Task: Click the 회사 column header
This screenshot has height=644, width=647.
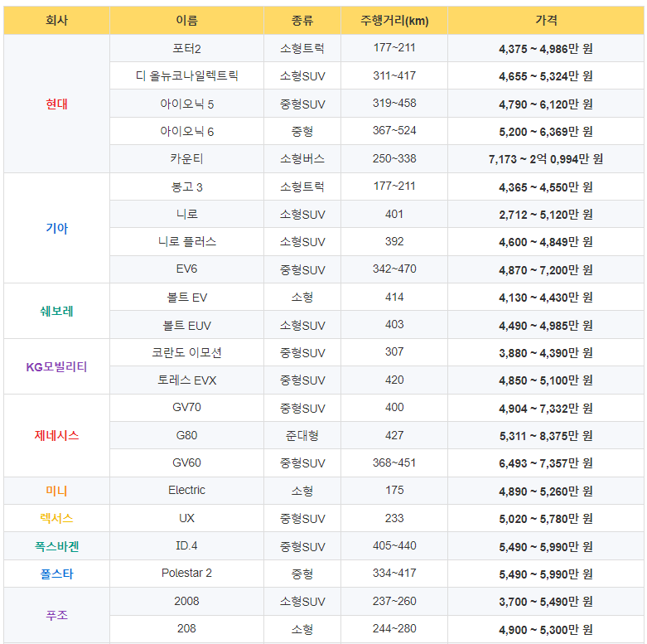Action: [x=56, y=20]
